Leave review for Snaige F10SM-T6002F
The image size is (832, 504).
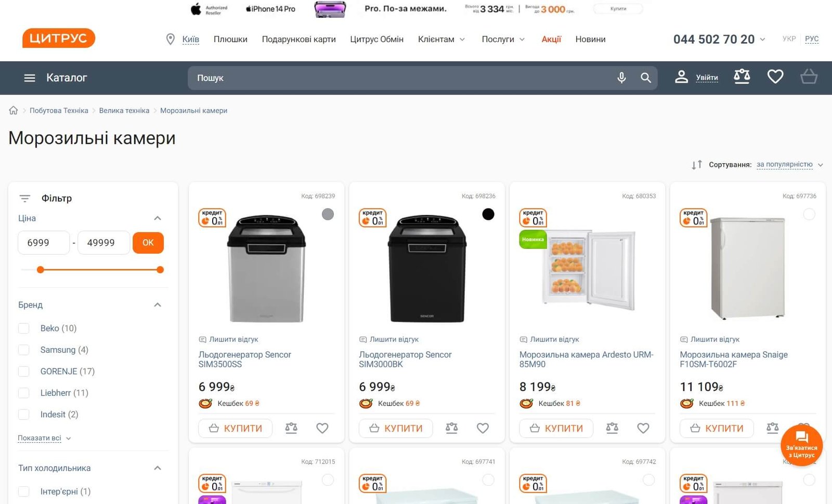pyautogui.click(x=710, y=339)
